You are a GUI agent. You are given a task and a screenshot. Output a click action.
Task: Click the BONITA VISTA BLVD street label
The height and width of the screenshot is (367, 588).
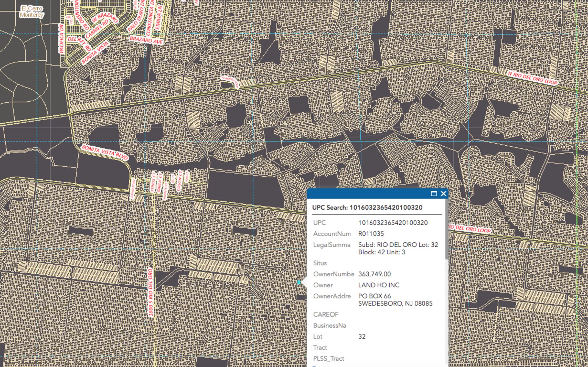pos(105,152)
